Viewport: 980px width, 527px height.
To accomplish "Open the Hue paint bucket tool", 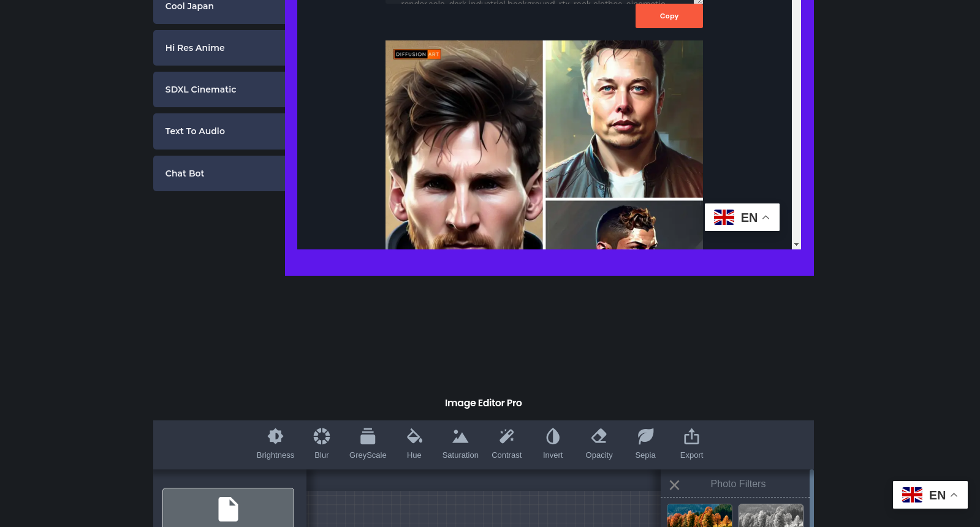I will pyautogui.click(x=414, y=436).
